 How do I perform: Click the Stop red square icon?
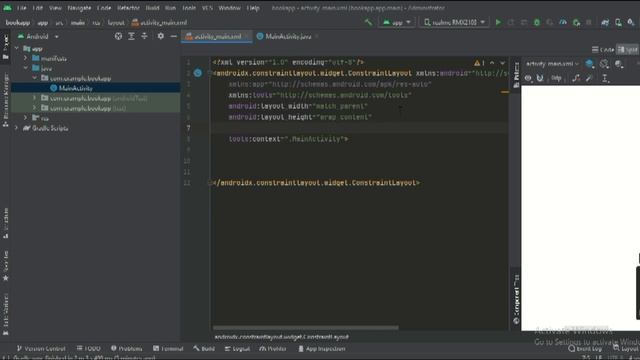(x=589, y=22)
